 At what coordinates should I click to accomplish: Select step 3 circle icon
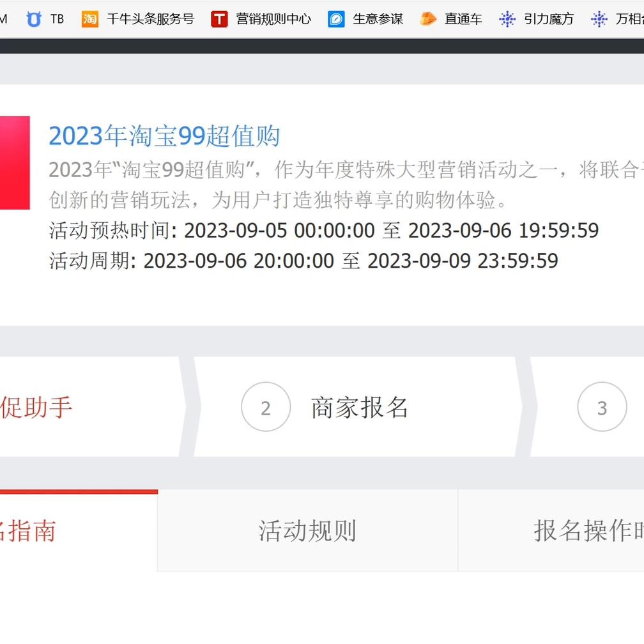click(602, 406)
